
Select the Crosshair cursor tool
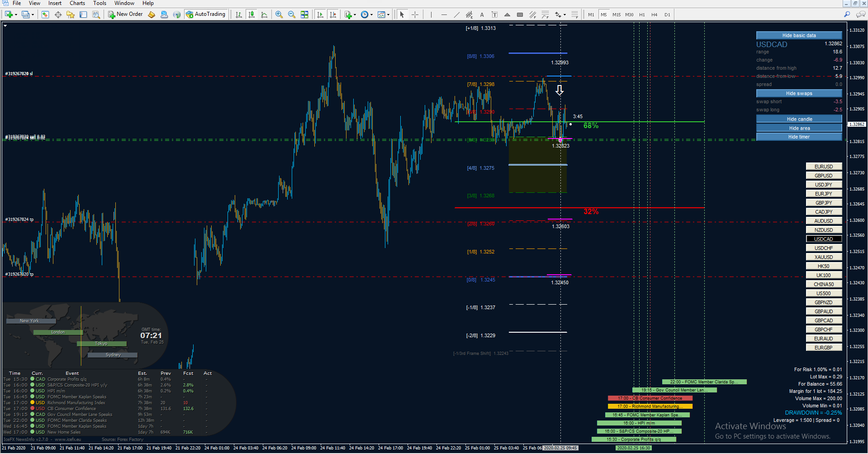coord(415,14)
